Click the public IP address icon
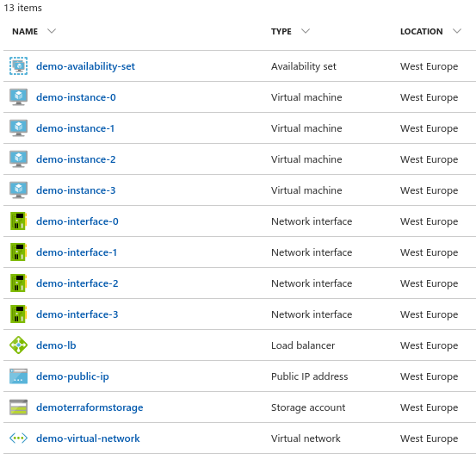This screenshot has width=476, height=460. coord(19,376)
